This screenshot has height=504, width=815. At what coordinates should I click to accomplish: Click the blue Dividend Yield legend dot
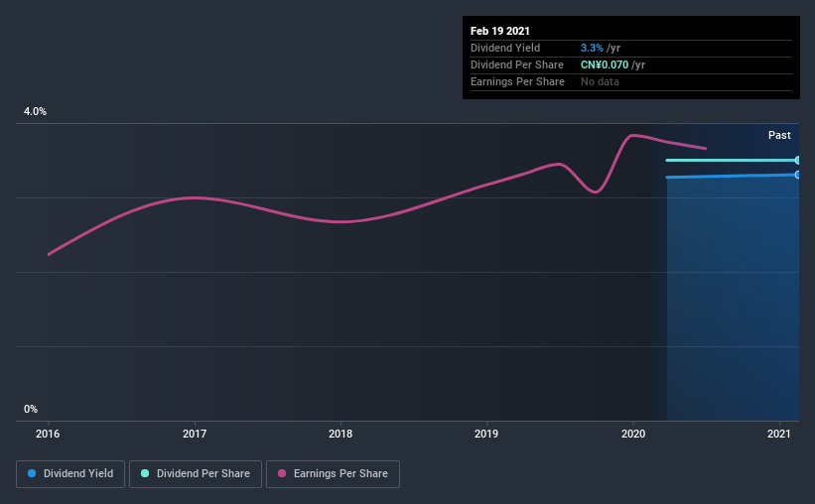tap(32, 473)
